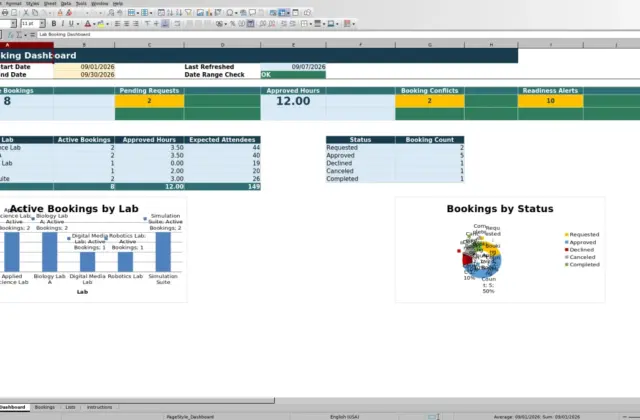Click the Find & Replace icon
This screenshot has height=420, width=640.
click(x=111, y=13)
